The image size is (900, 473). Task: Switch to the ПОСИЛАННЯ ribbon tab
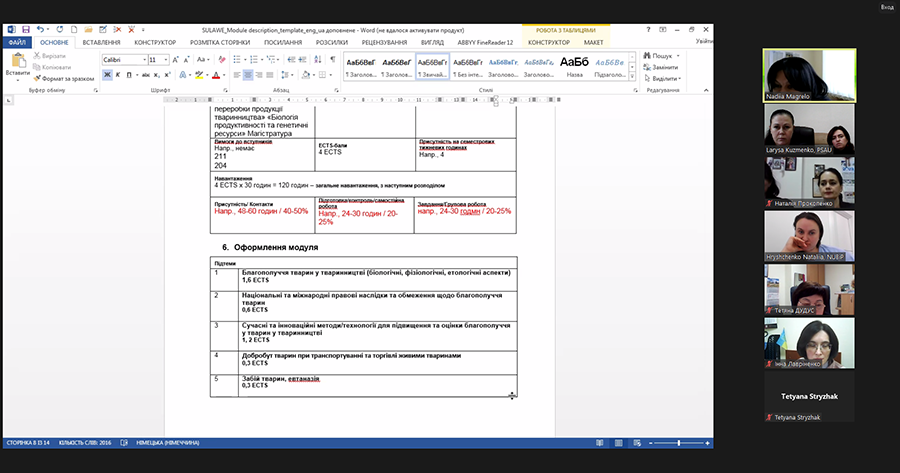tap(283, 42)
